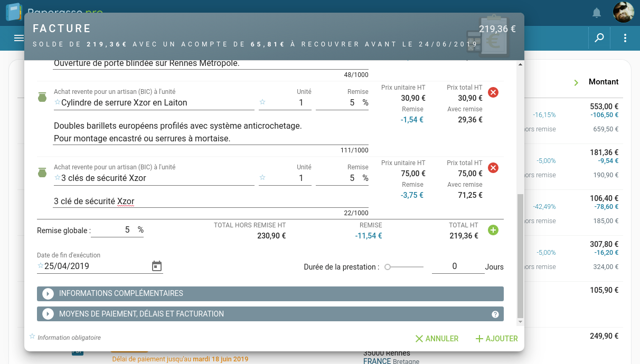Open the notifications bell

click(597, 13)
